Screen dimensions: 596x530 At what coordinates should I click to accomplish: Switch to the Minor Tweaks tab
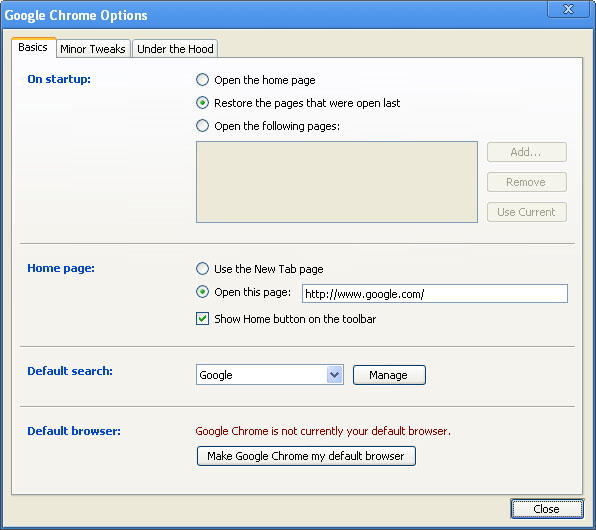93,49
